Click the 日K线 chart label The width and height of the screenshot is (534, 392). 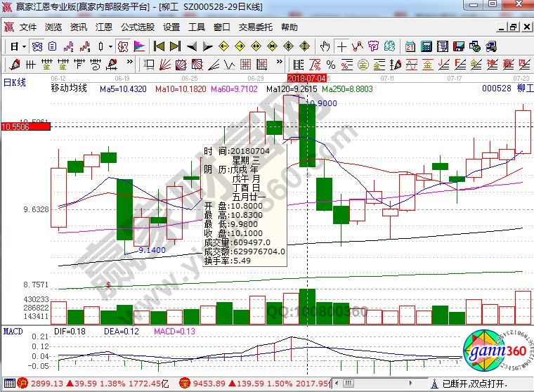pos(15,83)
